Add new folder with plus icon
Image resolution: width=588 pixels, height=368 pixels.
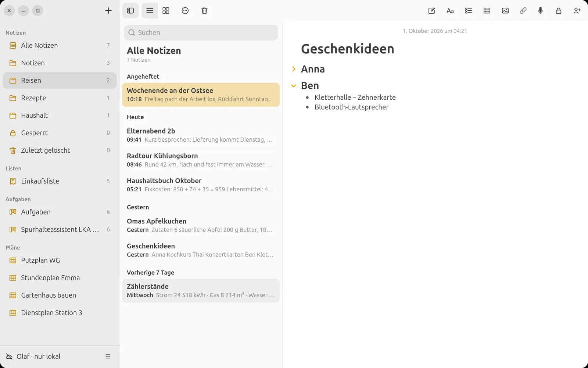tap(108, 11)
